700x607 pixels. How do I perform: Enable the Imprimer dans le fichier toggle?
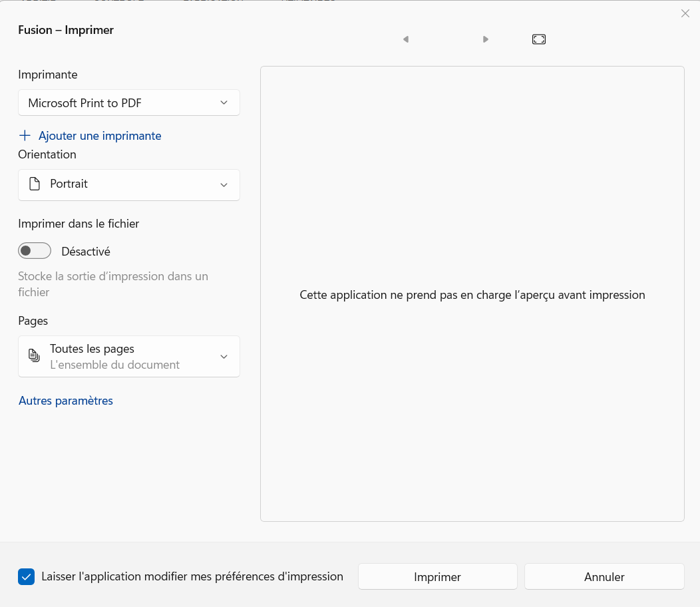click(x=35, y=250)
